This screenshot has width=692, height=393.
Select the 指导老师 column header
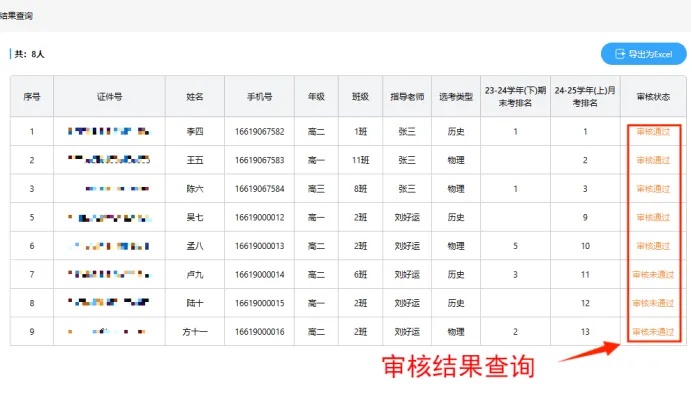[x=407, y=97]
